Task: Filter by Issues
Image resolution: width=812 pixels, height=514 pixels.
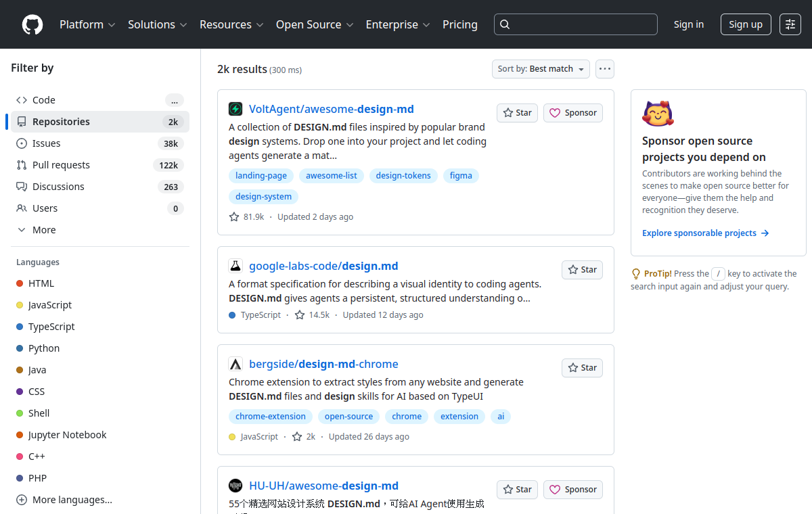Action: click(100, 143)
